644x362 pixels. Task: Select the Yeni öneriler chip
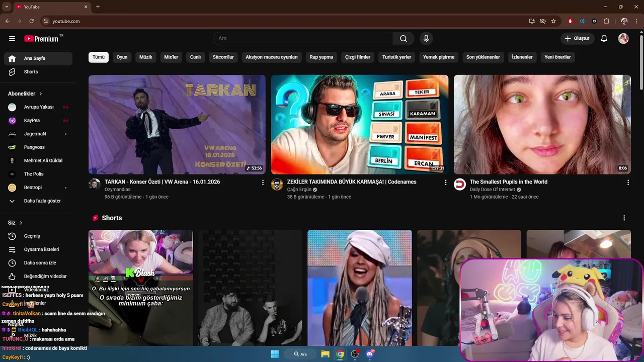click(x=557, y=57)
